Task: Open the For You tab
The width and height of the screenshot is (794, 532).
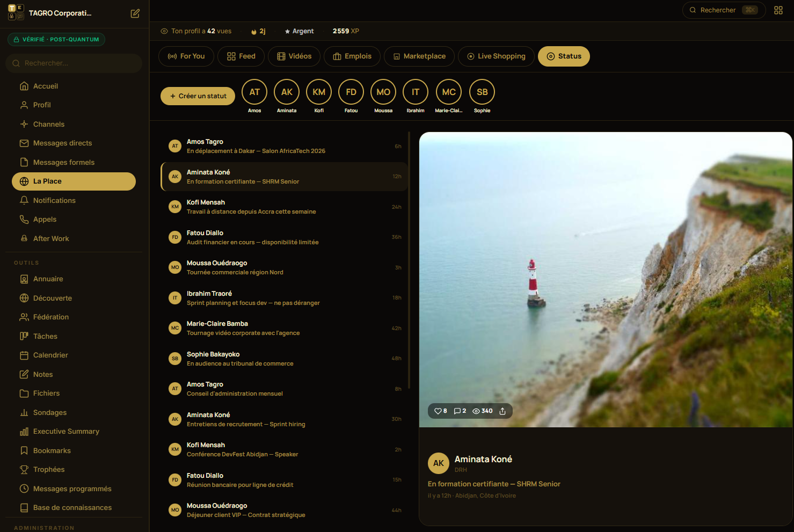Action: [186, 56]
